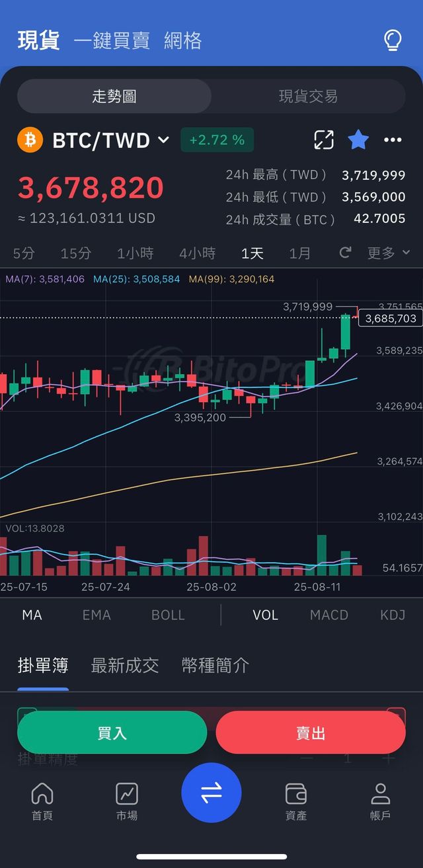
Task: Open 帳戶 account from bottom navigation
Action: point(379,800)
